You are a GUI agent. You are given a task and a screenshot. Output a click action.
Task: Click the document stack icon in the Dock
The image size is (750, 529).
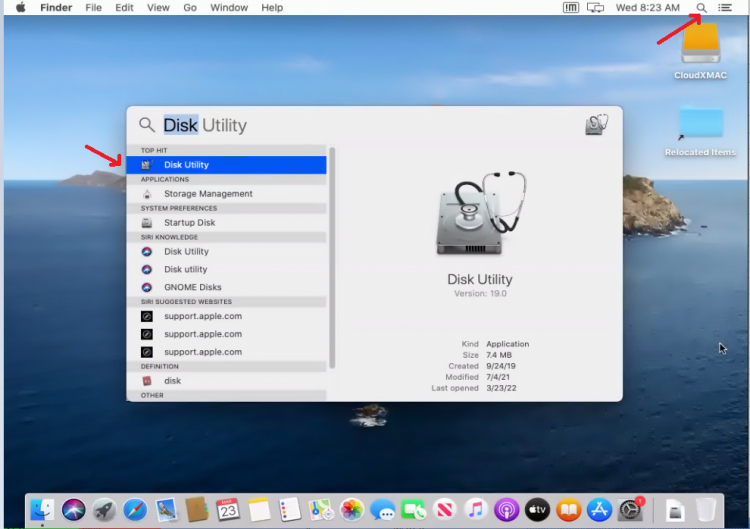pyautogui.click(x=674, y=510)
